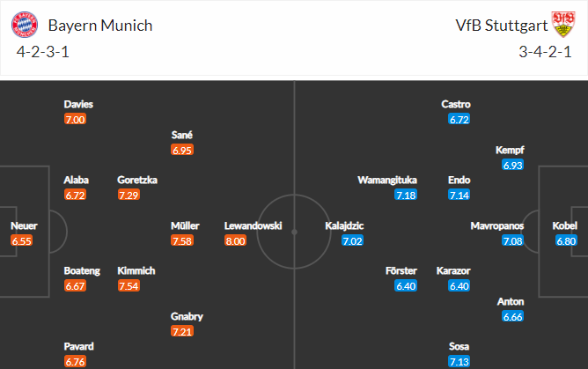588x369 pixels.
Task: Click Sané's 6.95 rating badge
Action: click(x=182, y=151)
